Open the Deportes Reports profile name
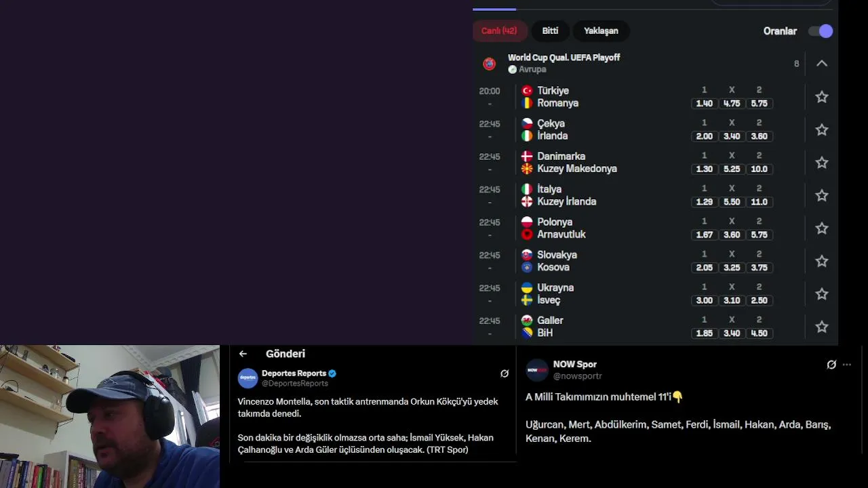 tap(294, 373)
